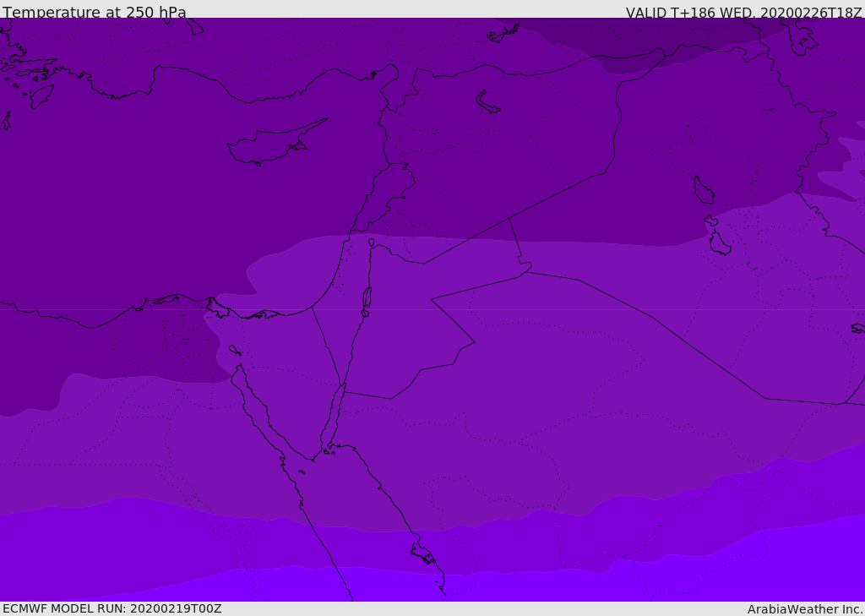Click the 'VALID T+186 WED. 20200226T18Z' label
The width and height of the screenshot is (865, 616).
[x=743, y=12]
